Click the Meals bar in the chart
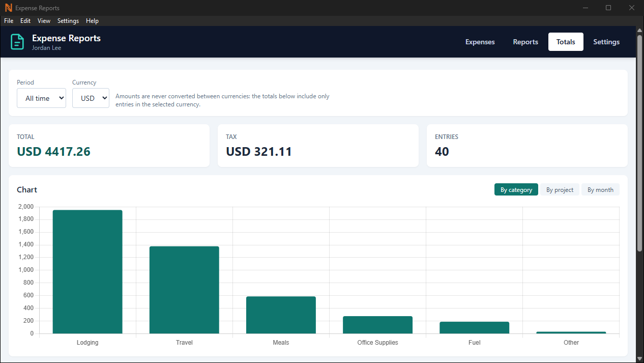The image size is (644, 363). click(281, 315)
